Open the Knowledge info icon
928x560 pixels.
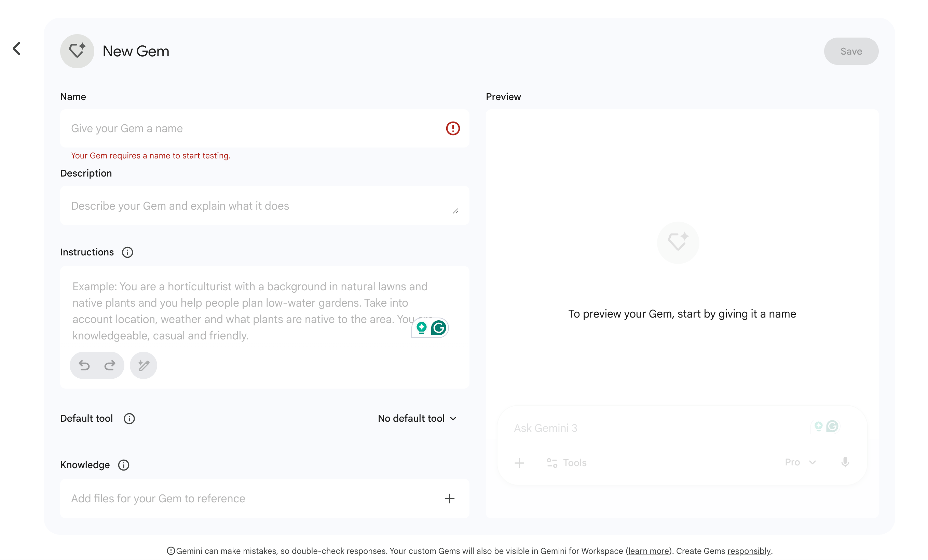[124, 465]
